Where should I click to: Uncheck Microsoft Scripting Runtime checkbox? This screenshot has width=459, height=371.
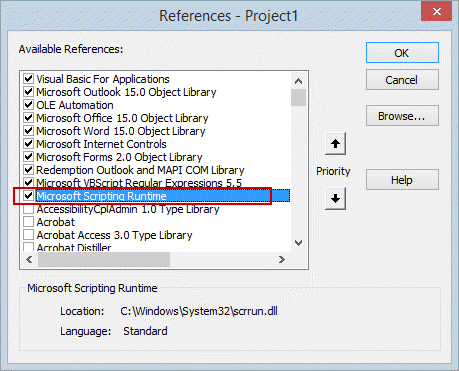[28, 196]
